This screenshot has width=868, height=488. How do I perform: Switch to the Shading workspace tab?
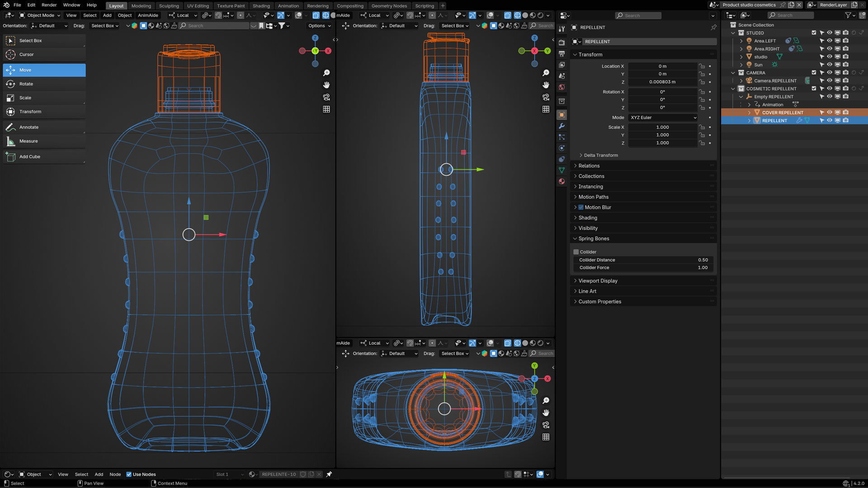[x=261, y=6]
